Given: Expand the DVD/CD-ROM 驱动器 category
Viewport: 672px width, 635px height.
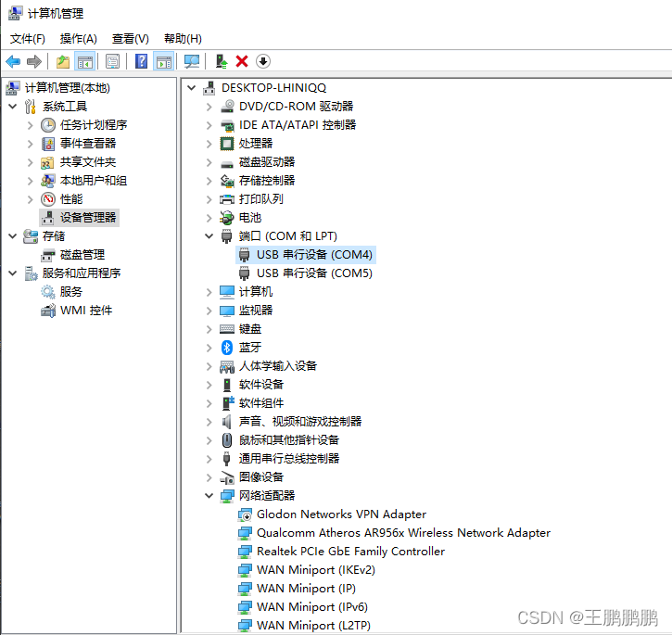Looking at the screenshot, I should (209, 107).
